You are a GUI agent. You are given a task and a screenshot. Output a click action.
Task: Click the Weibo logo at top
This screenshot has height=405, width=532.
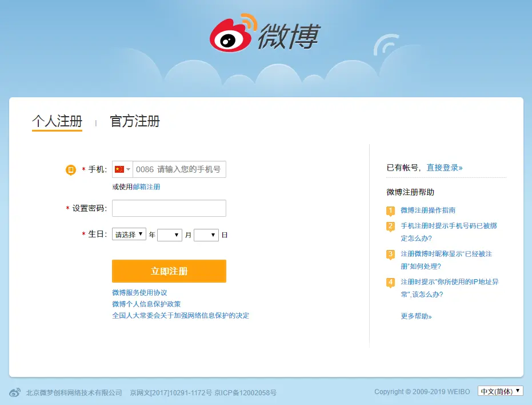(x=264, y=34)
